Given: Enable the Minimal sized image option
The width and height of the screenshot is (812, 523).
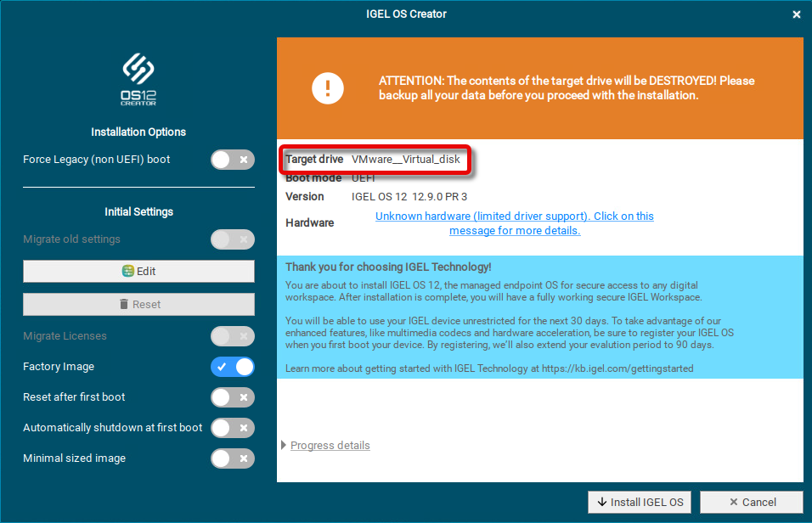Looking at the screenshot, I should [x=233, y=458].
